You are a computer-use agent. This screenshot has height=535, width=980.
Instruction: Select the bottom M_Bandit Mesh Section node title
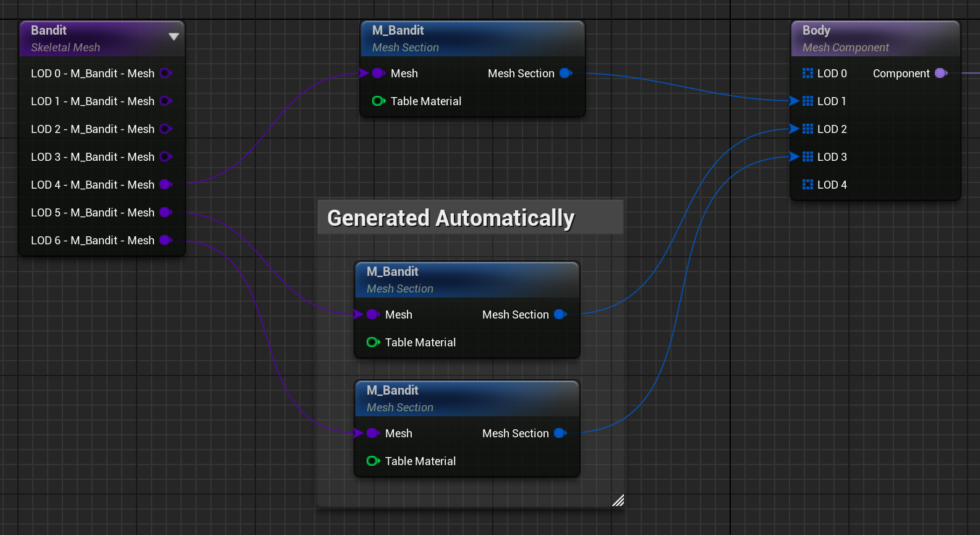pyautogui.click(x=467, y=398)
